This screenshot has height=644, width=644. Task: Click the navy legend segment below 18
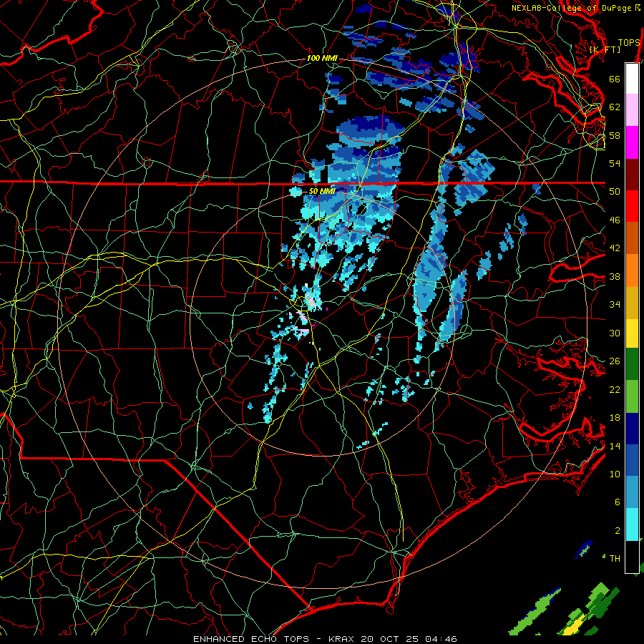point(632,429)
